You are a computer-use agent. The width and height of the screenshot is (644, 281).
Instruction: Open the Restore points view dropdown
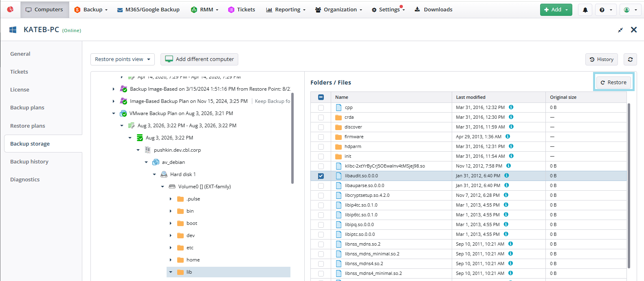[123, 59]
